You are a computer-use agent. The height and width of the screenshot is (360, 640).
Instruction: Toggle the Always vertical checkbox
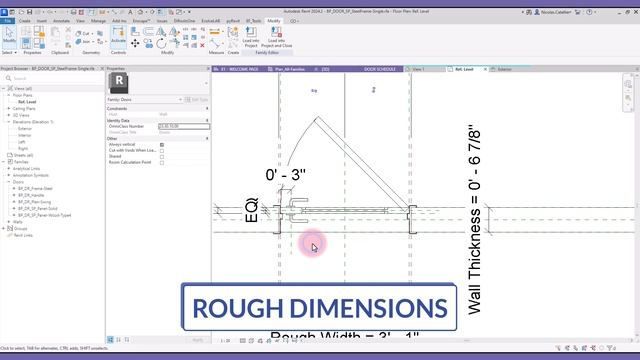point(162,144)
